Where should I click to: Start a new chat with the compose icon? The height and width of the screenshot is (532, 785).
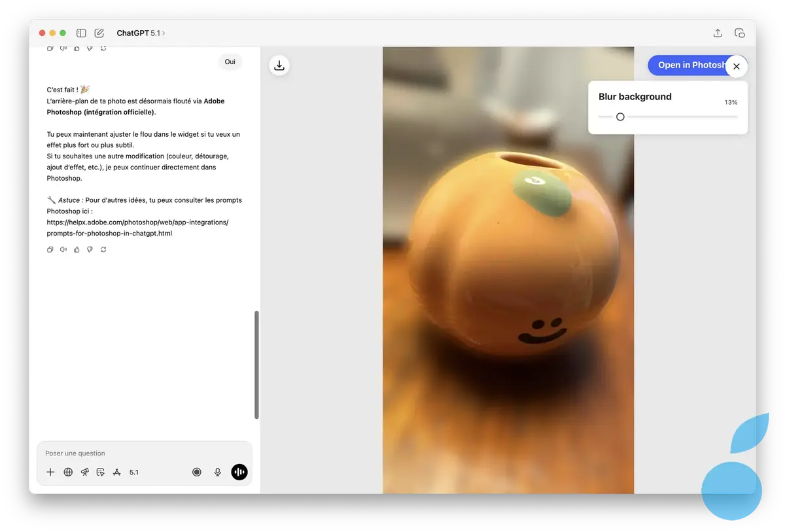[x=99, y=33]
